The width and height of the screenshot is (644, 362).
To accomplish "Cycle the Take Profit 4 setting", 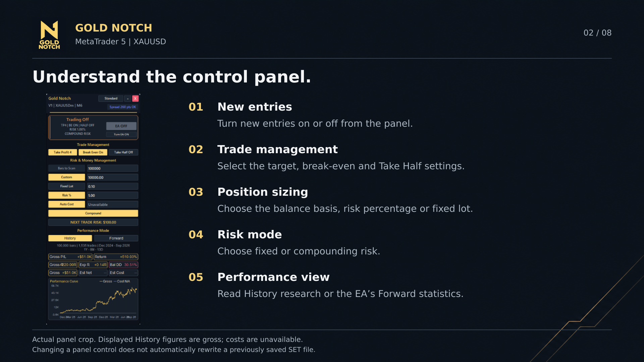I will tap(63, 152).
